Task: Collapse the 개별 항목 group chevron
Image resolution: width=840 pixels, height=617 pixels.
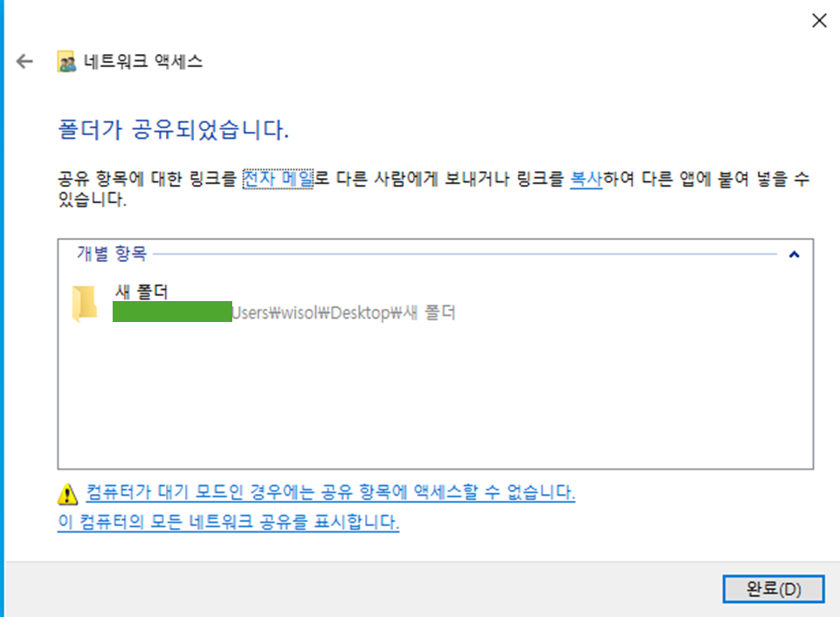Action: (x=794, y=255)
